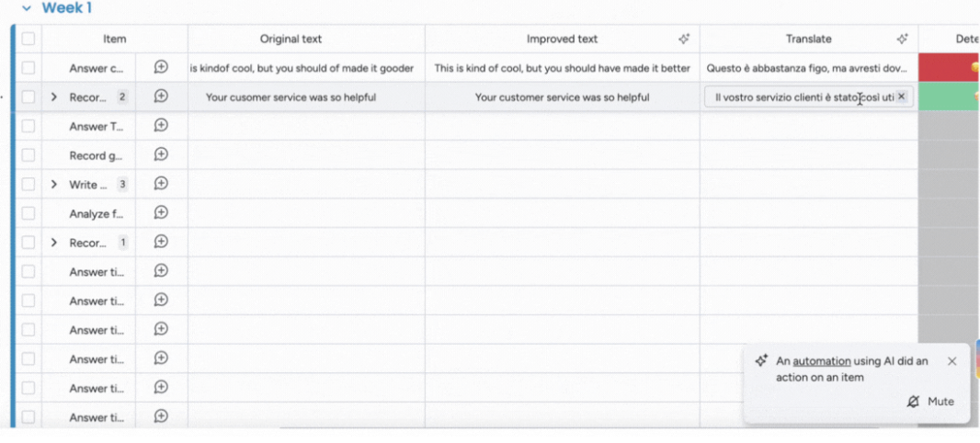Collapse the Week 1 group
Screen dimensions: 980x443
point(27,9)
